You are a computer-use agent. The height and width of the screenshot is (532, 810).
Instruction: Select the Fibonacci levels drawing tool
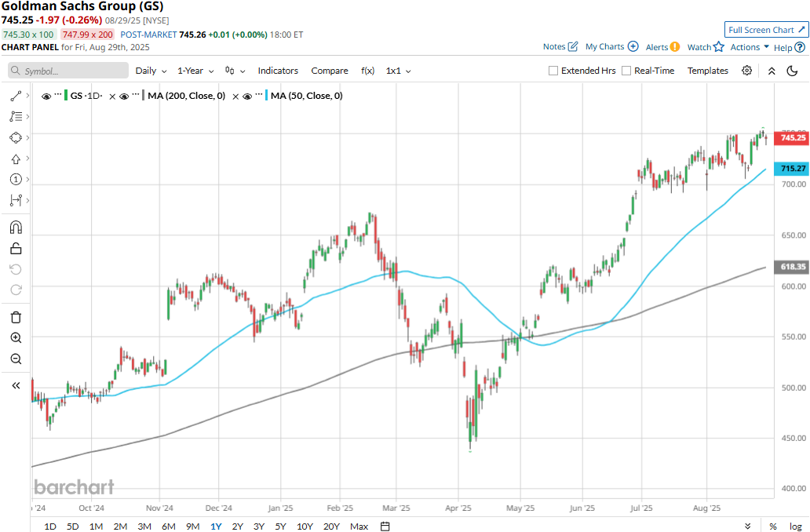click(x=16, y=117)
